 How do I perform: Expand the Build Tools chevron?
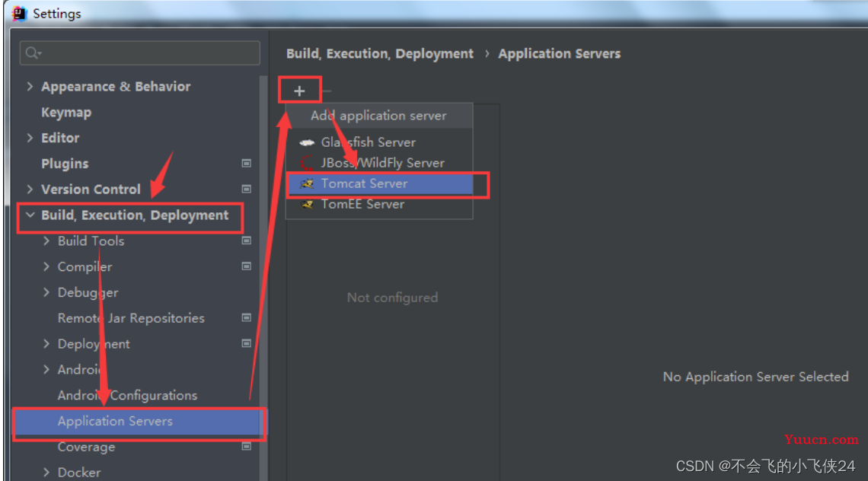(x=46, y=240)
